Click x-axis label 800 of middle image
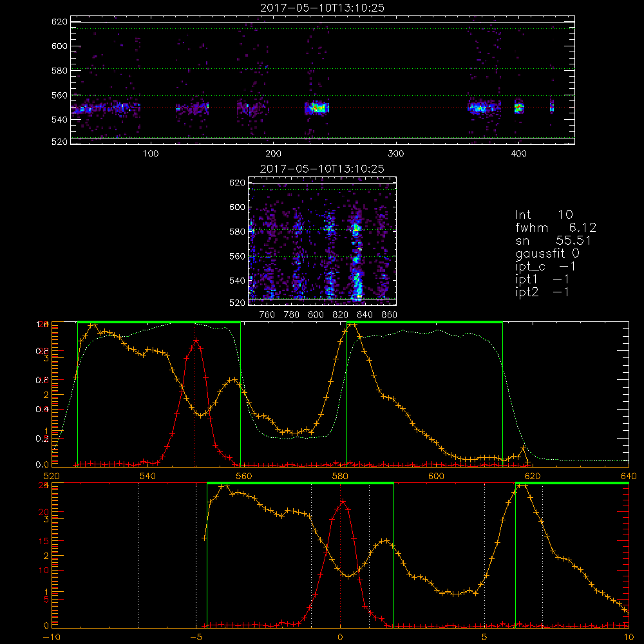Viewport: 644px width, 644px height. click(x=316, y=315)
